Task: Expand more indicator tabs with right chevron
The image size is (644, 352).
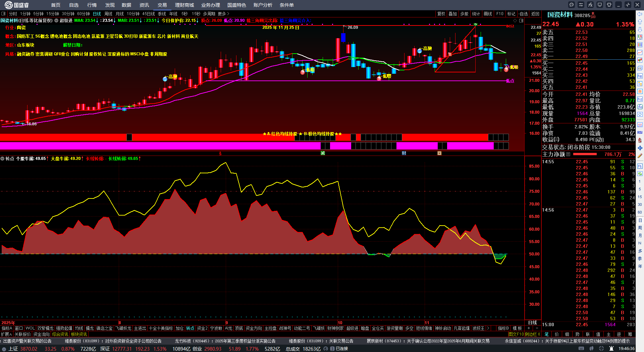Action: (x=488, y=329)
